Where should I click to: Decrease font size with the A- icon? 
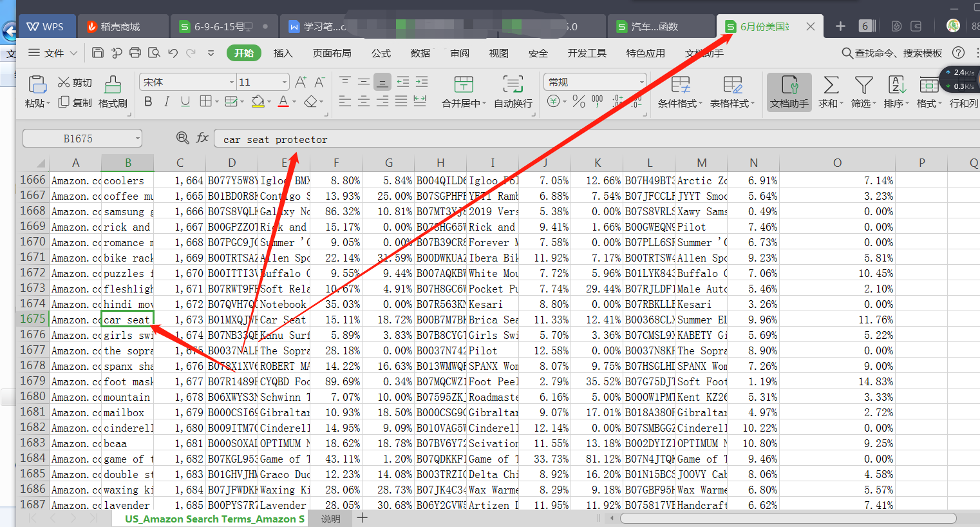tap(319, 82)
